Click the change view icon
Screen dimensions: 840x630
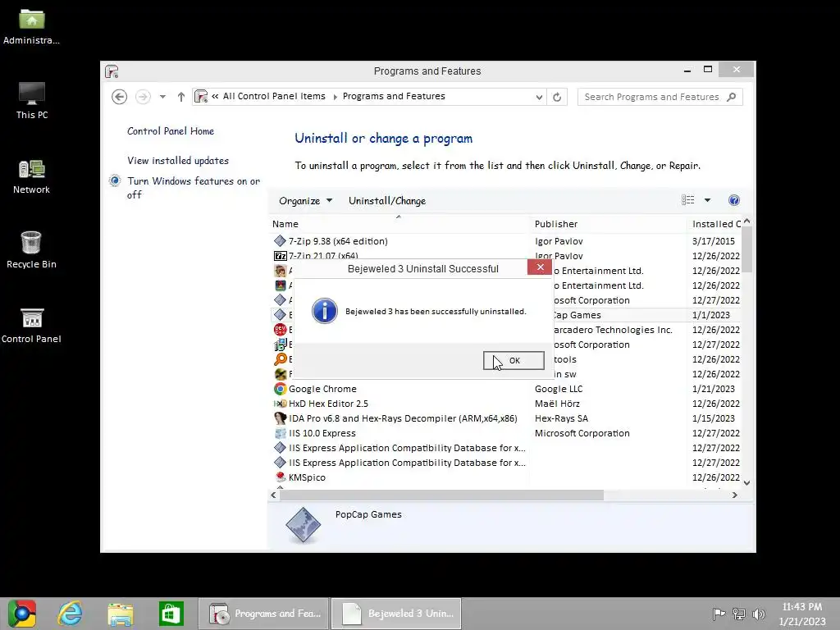pyautogui.click(x=688, y=200)
